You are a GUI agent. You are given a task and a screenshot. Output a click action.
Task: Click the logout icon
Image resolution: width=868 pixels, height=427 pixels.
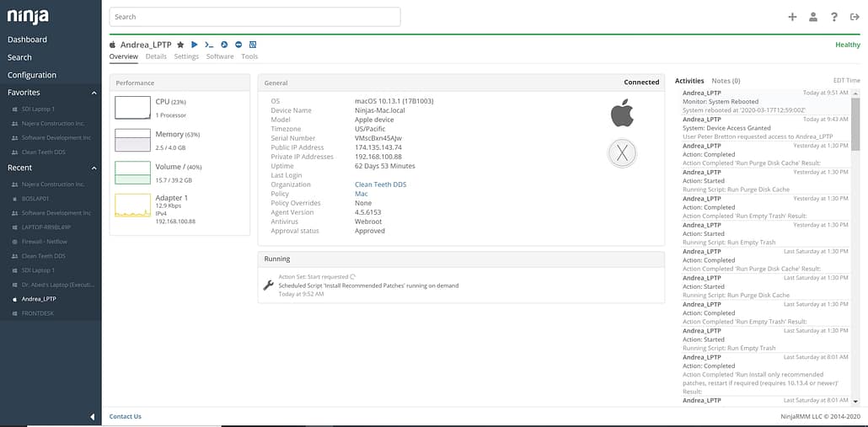[x=855, y=17]
